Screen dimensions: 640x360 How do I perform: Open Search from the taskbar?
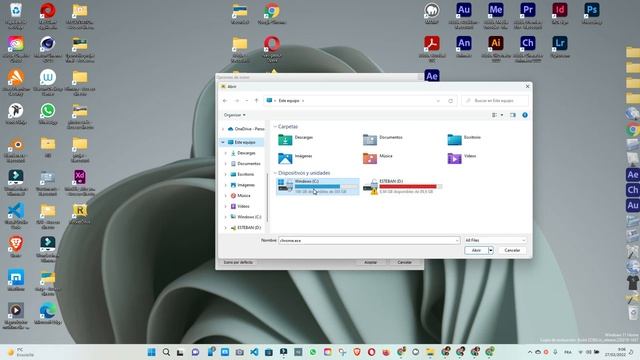(166, 352)
